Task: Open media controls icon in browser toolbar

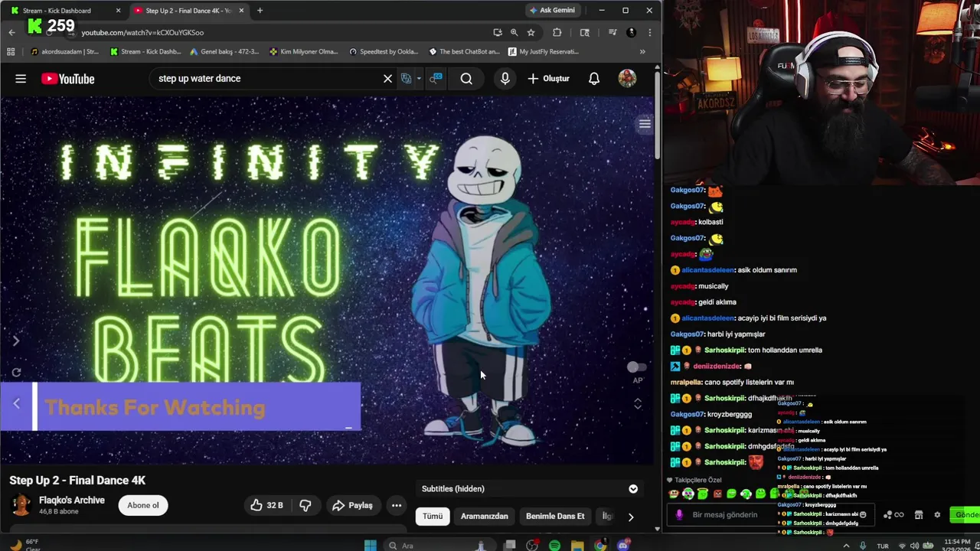Action: [612, 33]
